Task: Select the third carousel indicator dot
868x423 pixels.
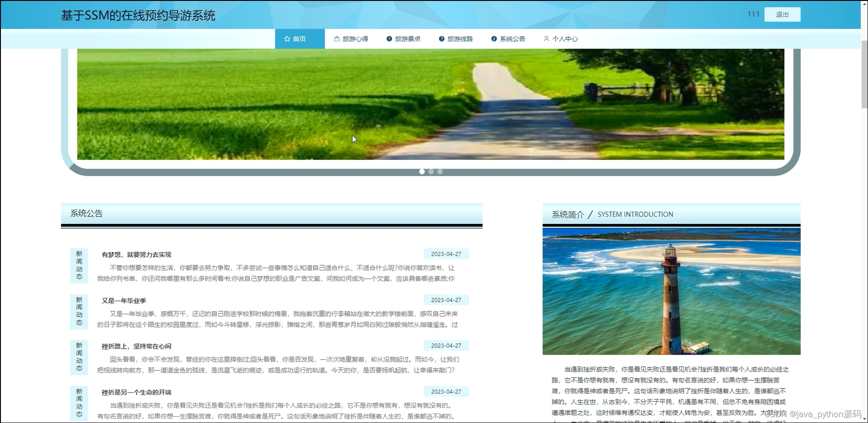Action: click(440, 171)
